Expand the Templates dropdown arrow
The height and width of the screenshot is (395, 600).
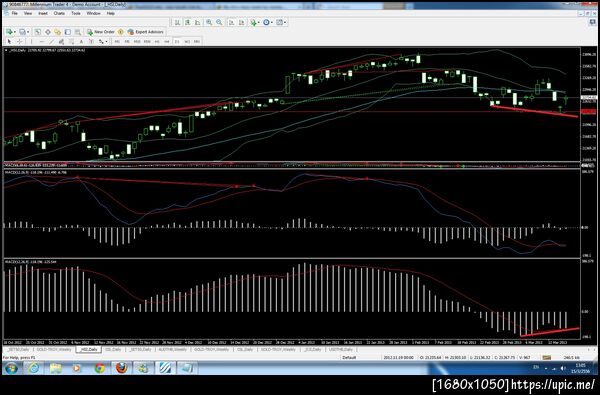coord(285,23)
